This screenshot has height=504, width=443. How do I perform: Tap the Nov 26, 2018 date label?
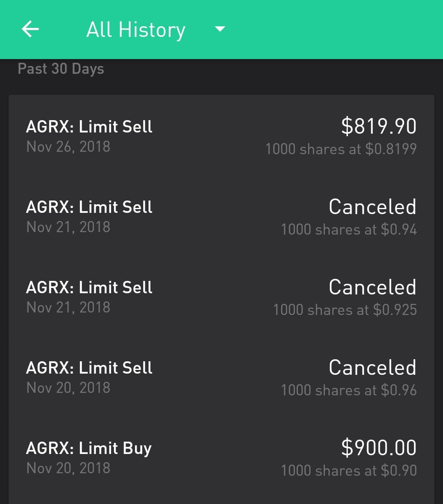(68, 146)
